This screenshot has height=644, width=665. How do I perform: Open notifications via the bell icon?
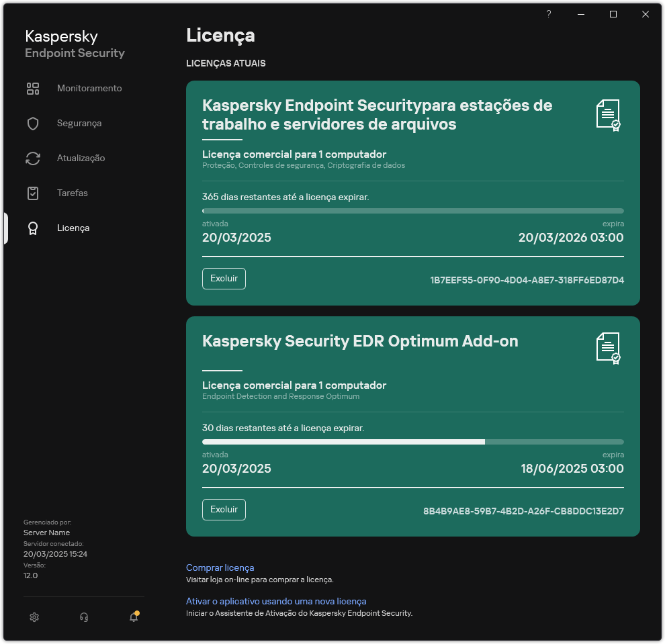[x=132, y=616]
